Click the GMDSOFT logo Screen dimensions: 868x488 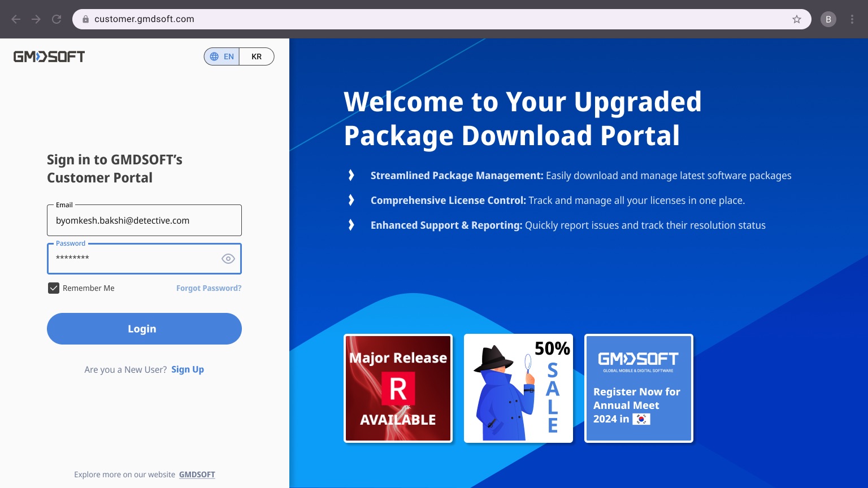coord(49,56)
